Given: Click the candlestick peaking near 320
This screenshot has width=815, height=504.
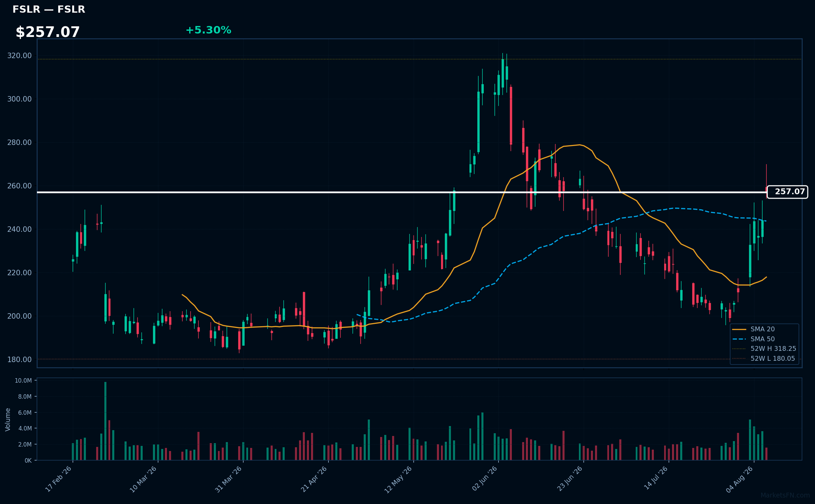Looking at the screenshot, I should click(x=503, y=73).
